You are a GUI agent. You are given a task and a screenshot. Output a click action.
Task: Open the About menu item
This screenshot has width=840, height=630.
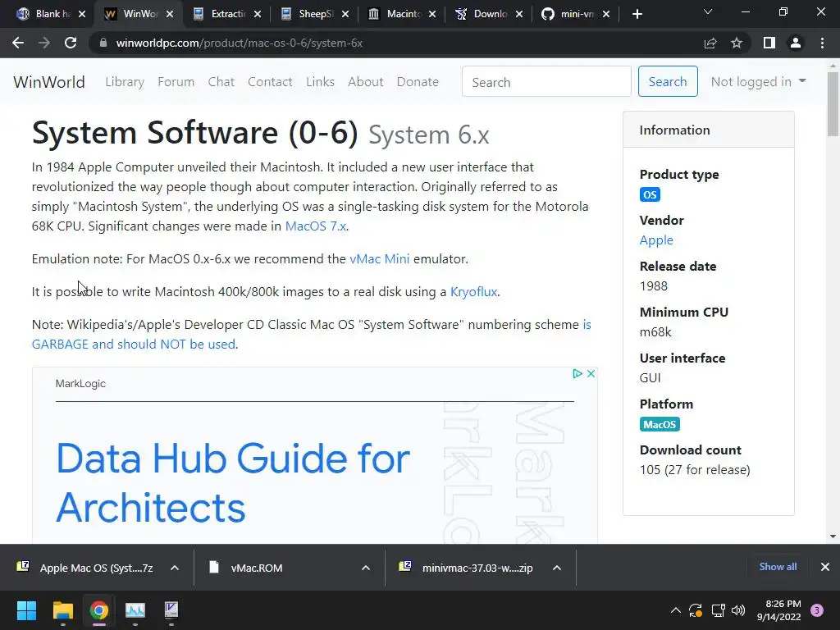(366, 82)
